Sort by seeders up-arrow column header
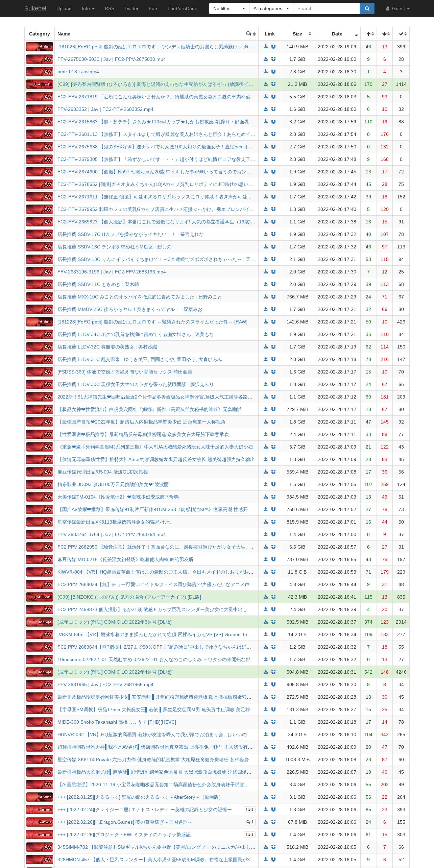 tap(368, 34)
